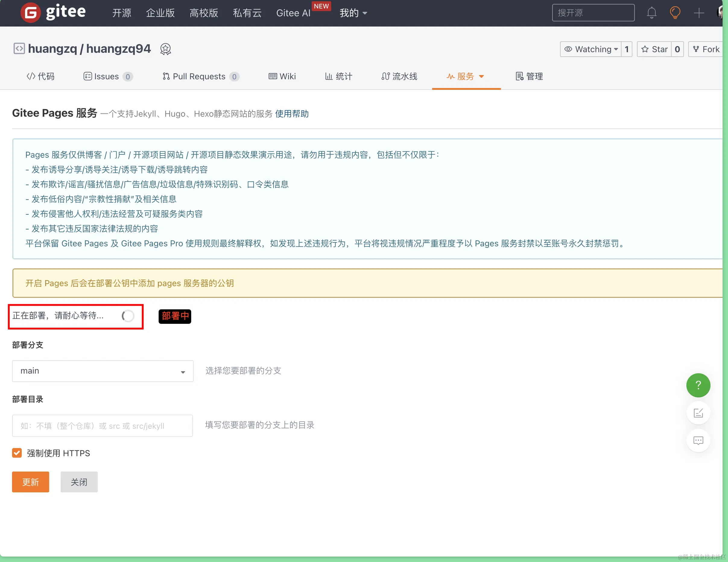728x562 pixels.
Task: Open the 流水线 tab
Action: [x=399, y=76]
